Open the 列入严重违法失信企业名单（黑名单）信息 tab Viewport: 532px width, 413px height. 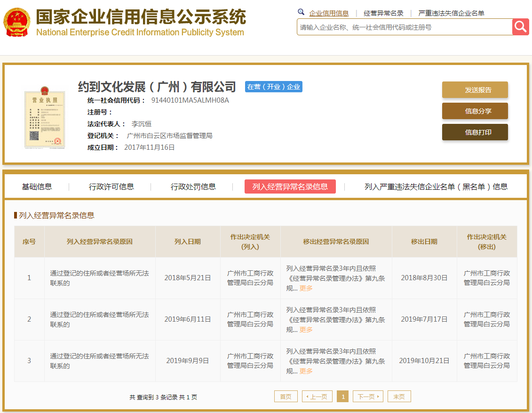[x=436, y=186]
